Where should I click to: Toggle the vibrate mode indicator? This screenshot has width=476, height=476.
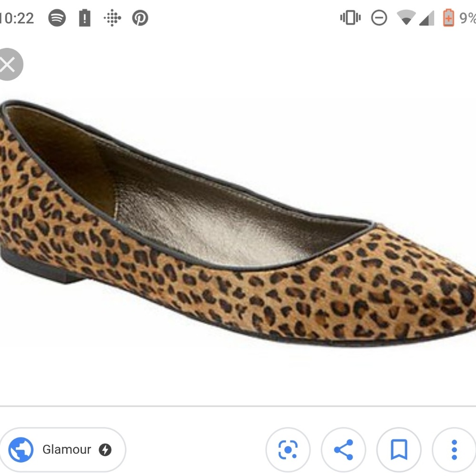(350, 18)
